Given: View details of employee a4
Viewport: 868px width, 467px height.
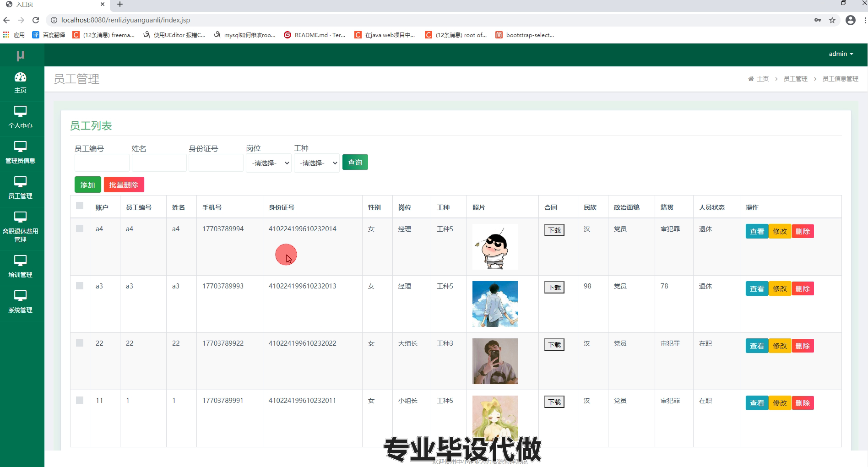Looking at the screenshot, I should pyautogui.click(x=757, y=231).
